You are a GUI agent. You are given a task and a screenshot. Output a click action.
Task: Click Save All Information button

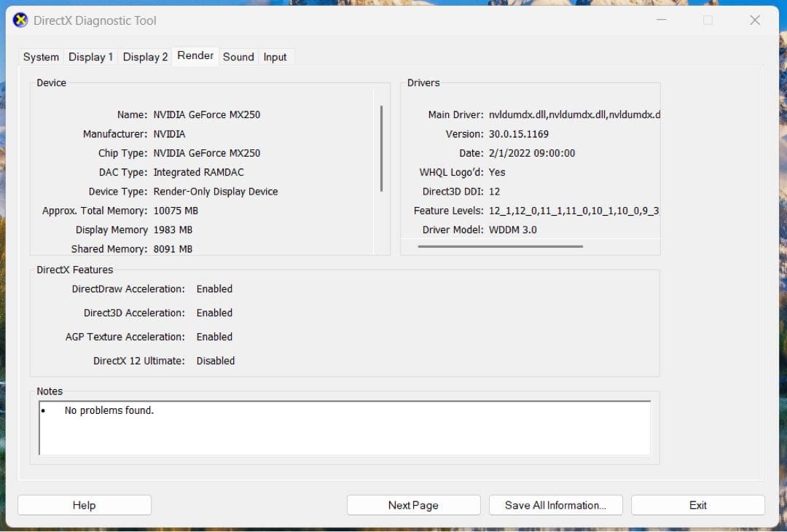pos(555,504)
